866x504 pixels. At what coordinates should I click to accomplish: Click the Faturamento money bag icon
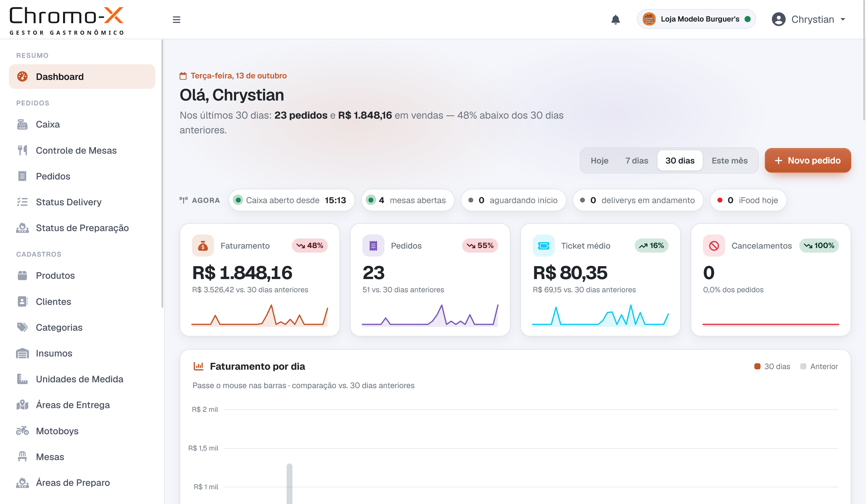(203, 246)
